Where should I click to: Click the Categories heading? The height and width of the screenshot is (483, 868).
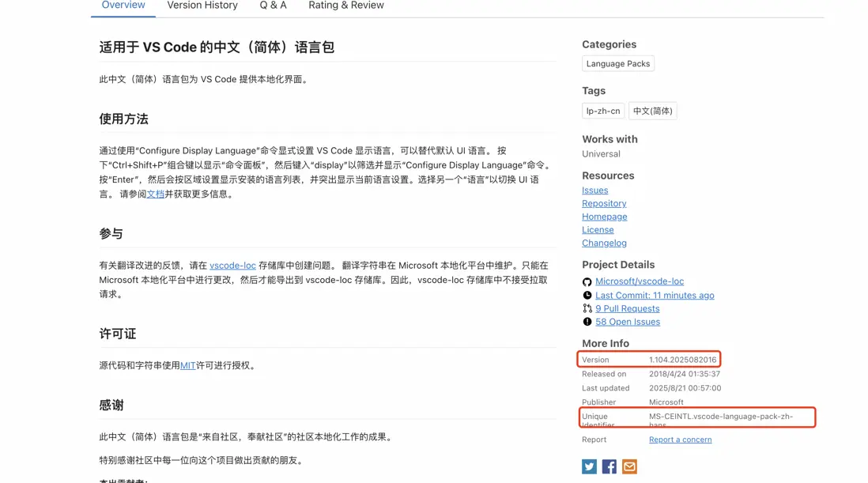pos(609,44)
